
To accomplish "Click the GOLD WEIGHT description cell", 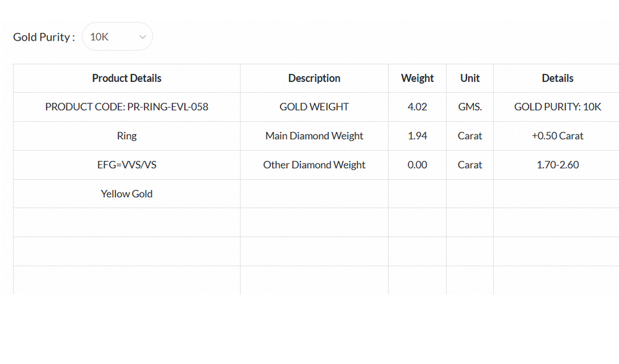I will (314, 107).
